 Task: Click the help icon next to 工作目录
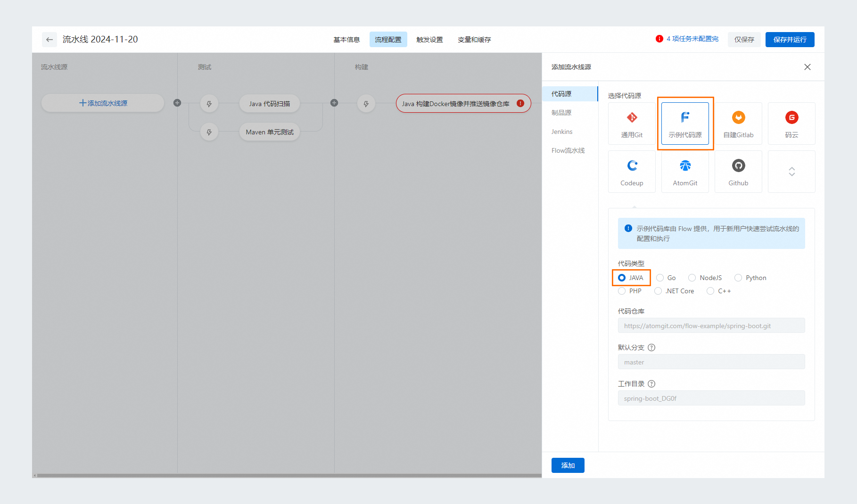point(651,384)
